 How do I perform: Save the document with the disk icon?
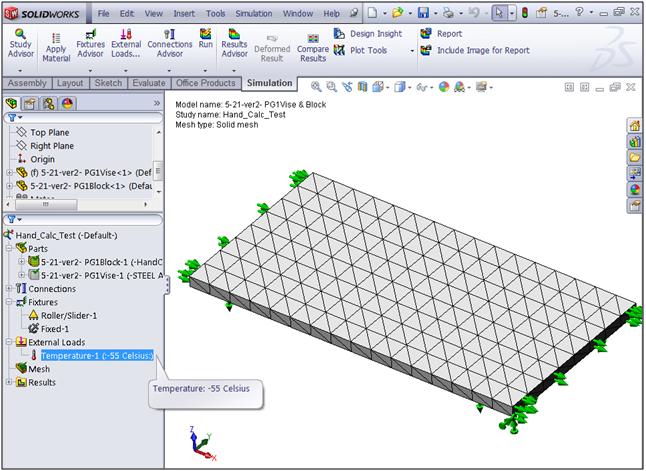tap(423, 13)
